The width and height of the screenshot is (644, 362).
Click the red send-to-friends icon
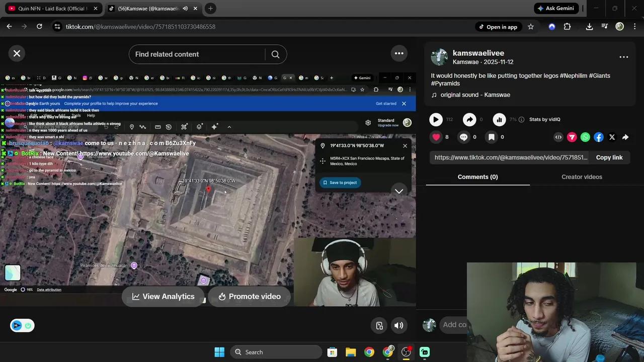(572, 137)
